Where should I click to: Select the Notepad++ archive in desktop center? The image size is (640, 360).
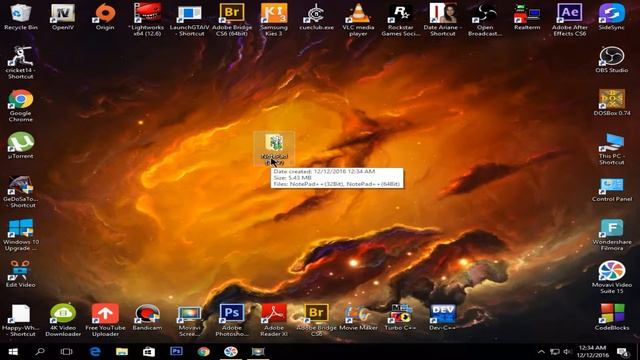[x=274, y=149]
